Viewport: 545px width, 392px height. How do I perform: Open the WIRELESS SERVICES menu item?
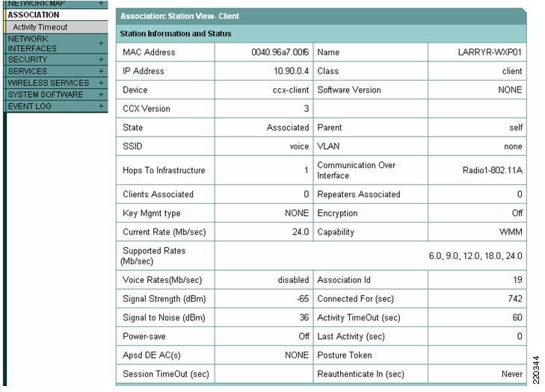49,83
